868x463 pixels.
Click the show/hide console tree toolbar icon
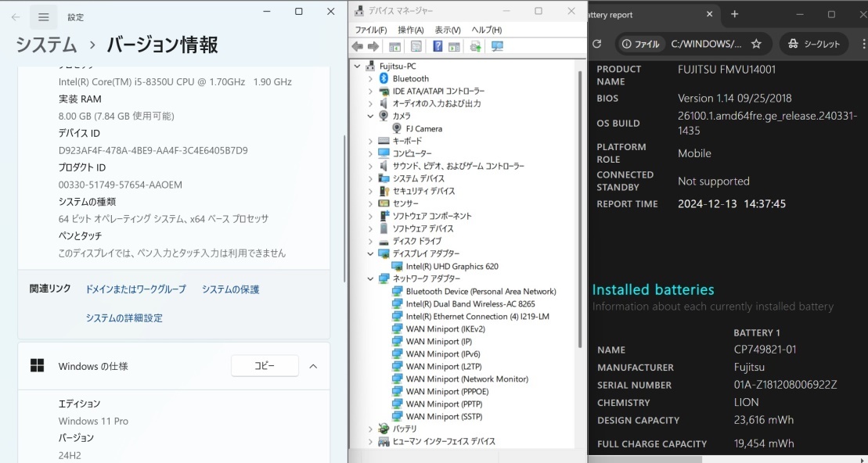click(x=394, y=46)
